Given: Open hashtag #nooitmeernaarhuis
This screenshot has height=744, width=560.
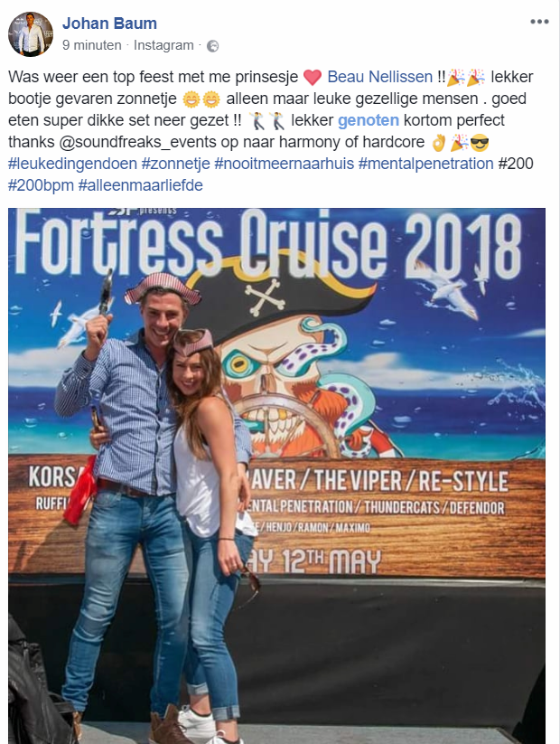Looking at the screenshot, I should pos(284,164).
